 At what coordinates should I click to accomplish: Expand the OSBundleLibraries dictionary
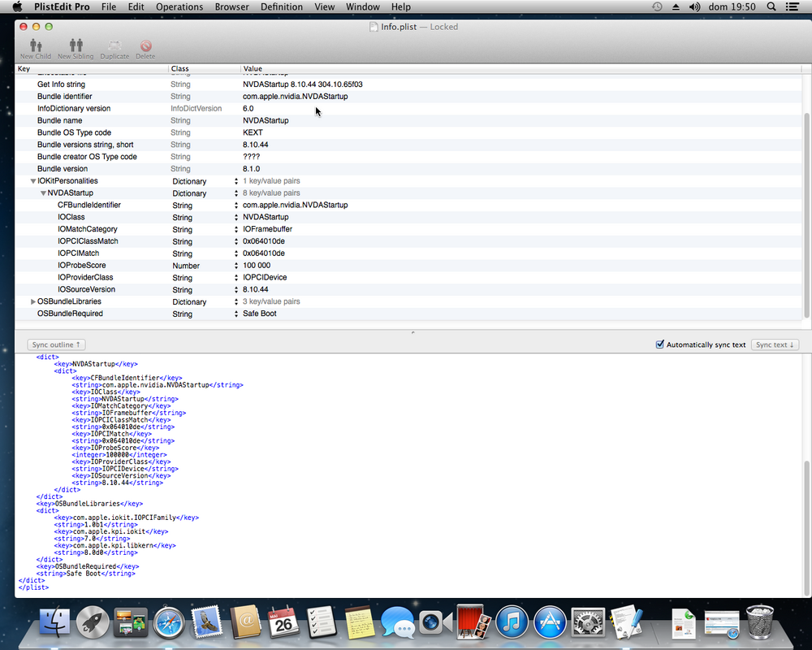click(33, 301)
